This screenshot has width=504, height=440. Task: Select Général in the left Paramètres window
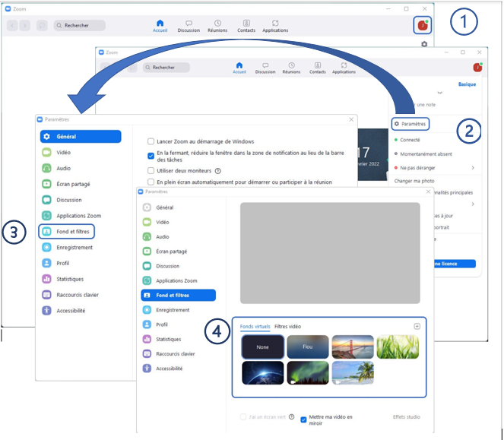click(x=81, y=137)
